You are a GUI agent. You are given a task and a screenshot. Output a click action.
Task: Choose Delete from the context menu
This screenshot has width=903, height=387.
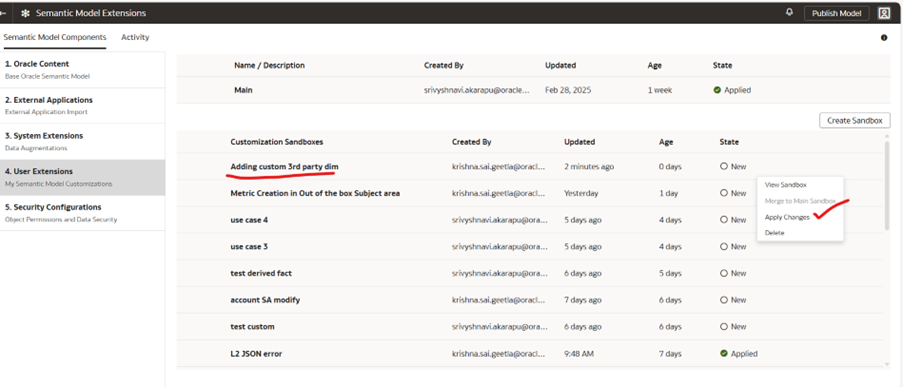point(774,233)
